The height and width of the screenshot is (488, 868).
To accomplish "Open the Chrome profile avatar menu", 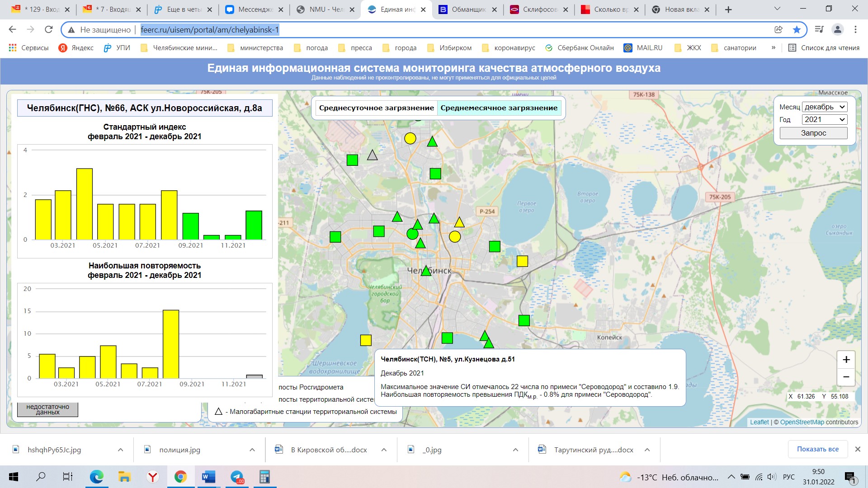I will coord(837,29).
